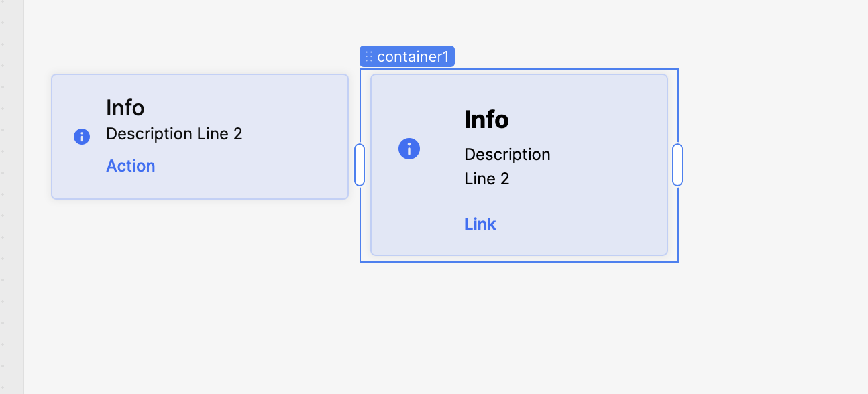Click the 'Description Line 2' text in left card
The image size is (868, 394).
point(174,134)
